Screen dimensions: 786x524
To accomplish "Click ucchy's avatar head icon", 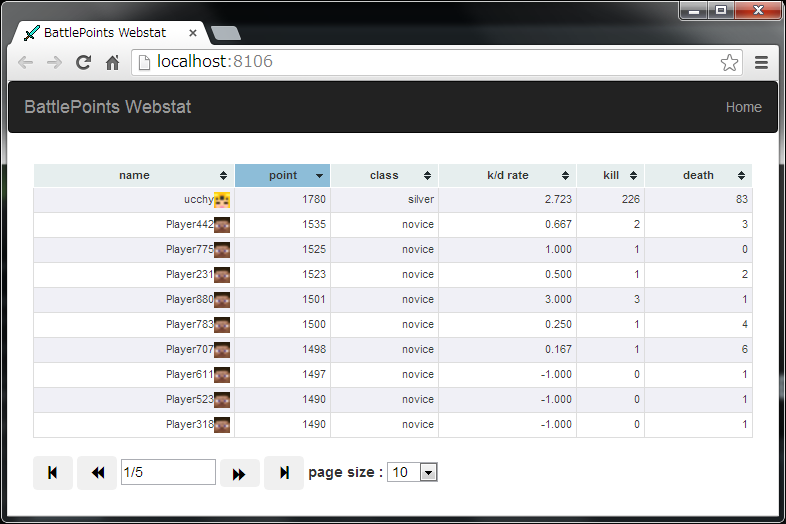I will click(222, 200).
